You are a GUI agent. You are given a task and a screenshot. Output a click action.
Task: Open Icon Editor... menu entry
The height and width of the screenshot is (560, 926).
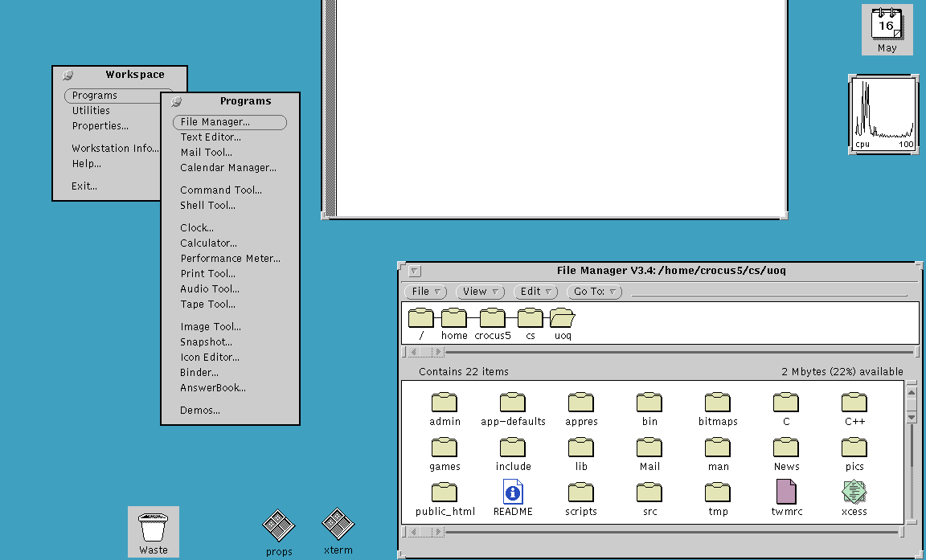(210, 358)
